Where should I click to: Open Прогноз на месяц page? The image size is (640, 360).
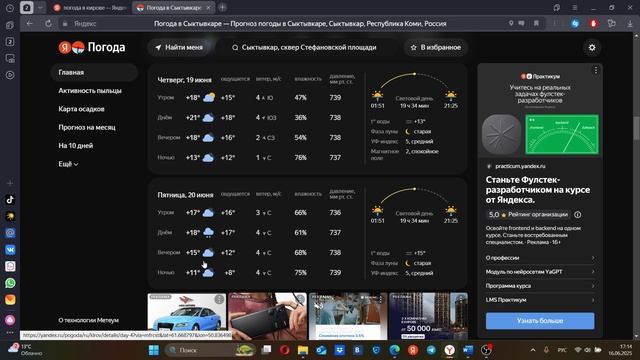click(x=87, y=127)
